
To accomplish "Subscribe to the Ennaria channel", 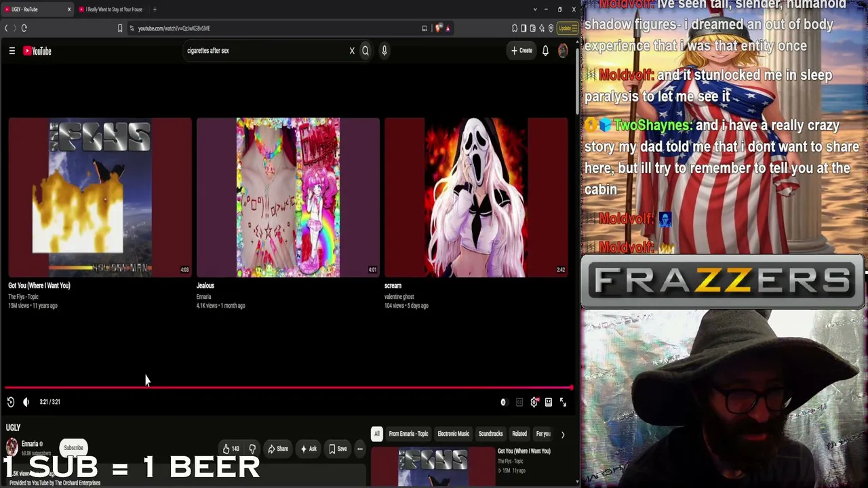I will click(73, 447).
